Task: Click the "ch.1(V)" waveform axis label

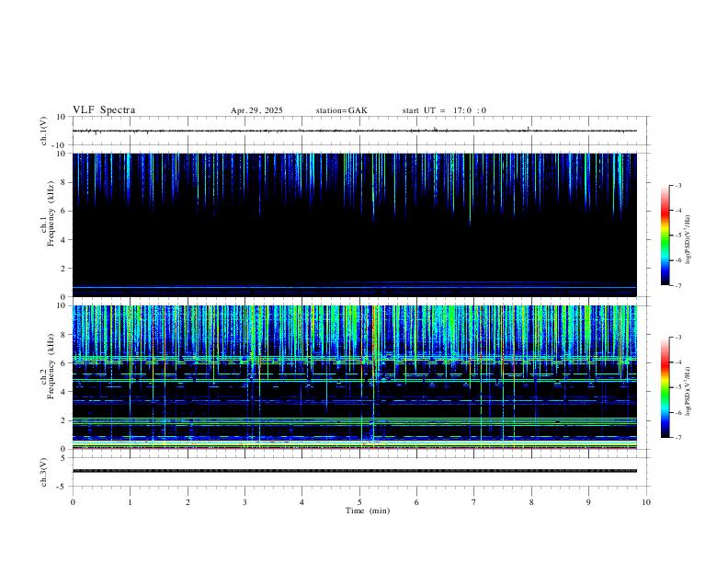Action: (x=44, y=131)
